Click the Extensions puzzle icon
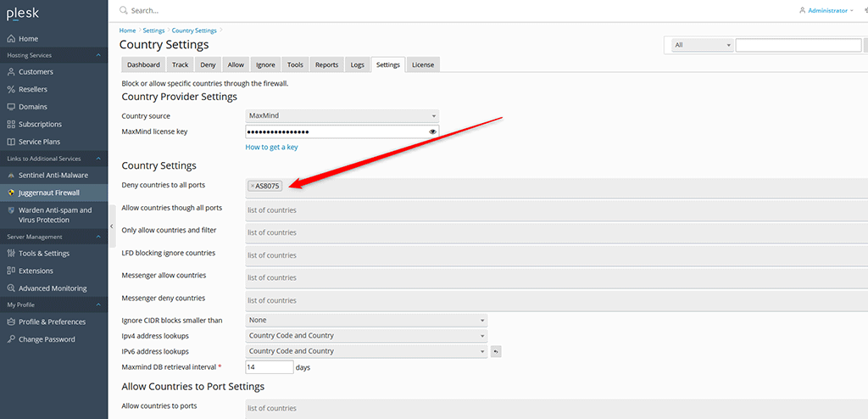 pos(11,271)
